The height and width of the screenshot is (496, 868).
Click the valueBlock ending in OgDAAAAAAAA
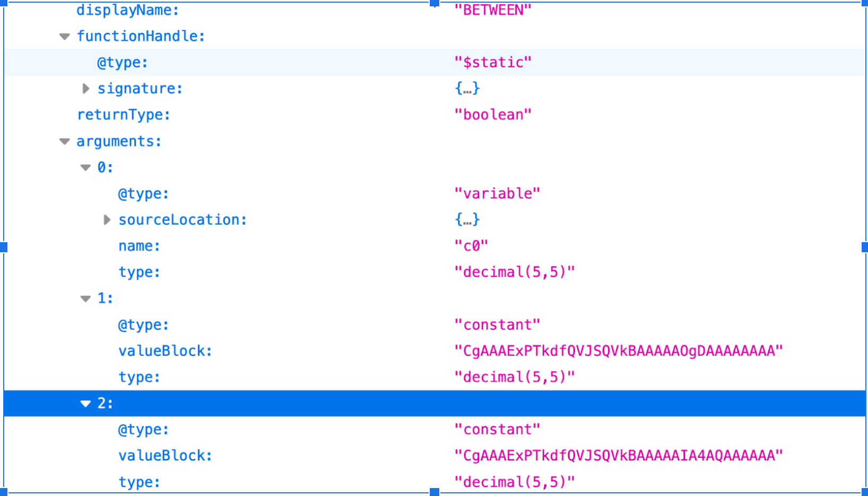pos(619,351)
